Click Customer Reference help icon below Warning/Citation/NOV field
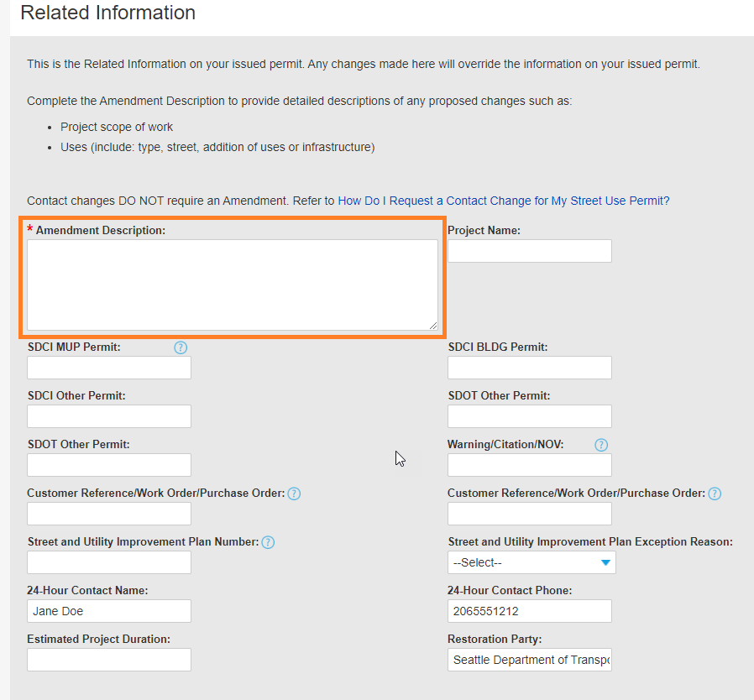754x700 pixels. [x=715, y=494]
